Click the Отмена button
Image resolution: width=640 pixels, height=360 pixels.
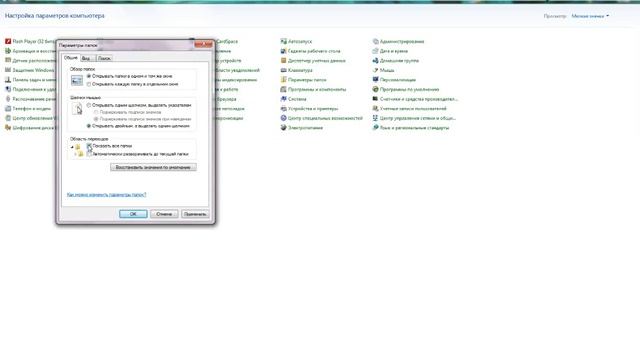click(x=164, y=214)
